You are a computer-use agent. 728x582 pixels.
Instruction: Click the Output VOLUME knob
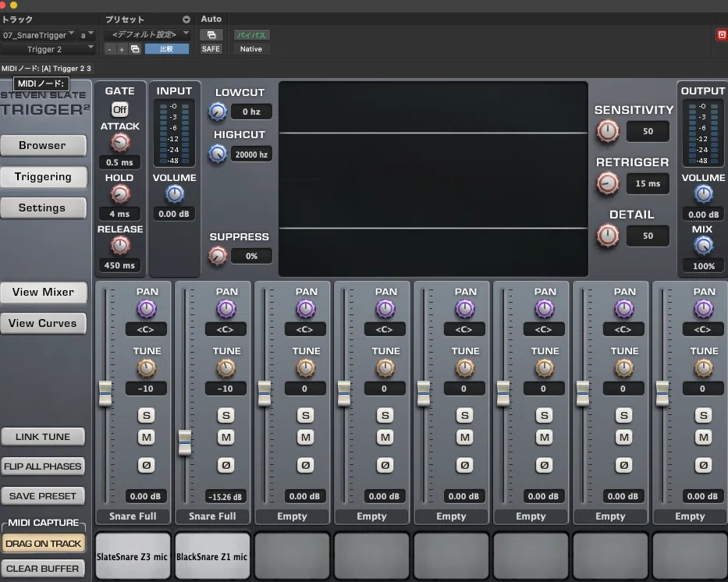point(703,194)
